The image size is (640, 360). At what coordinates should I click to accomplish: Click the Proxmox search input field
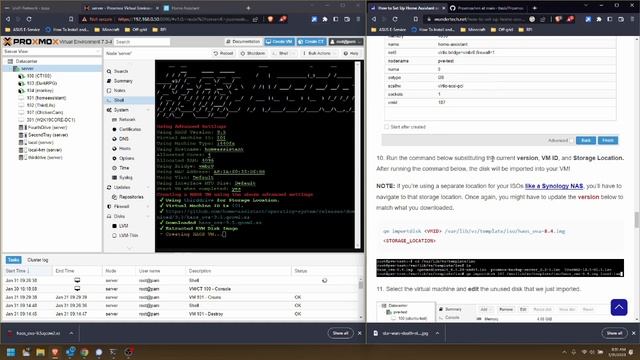(x=141, y=42)
